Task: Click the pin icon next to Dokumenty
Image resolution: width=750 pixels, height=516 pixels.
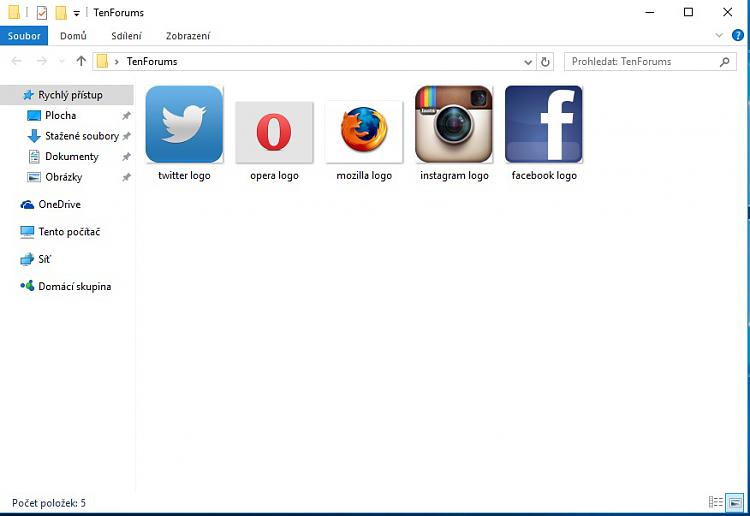Action: (126, 157)
